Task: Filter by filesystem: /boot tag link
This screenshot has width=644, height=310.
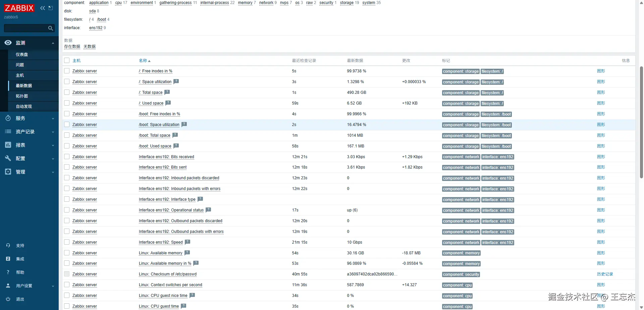Action: point(102,19)
